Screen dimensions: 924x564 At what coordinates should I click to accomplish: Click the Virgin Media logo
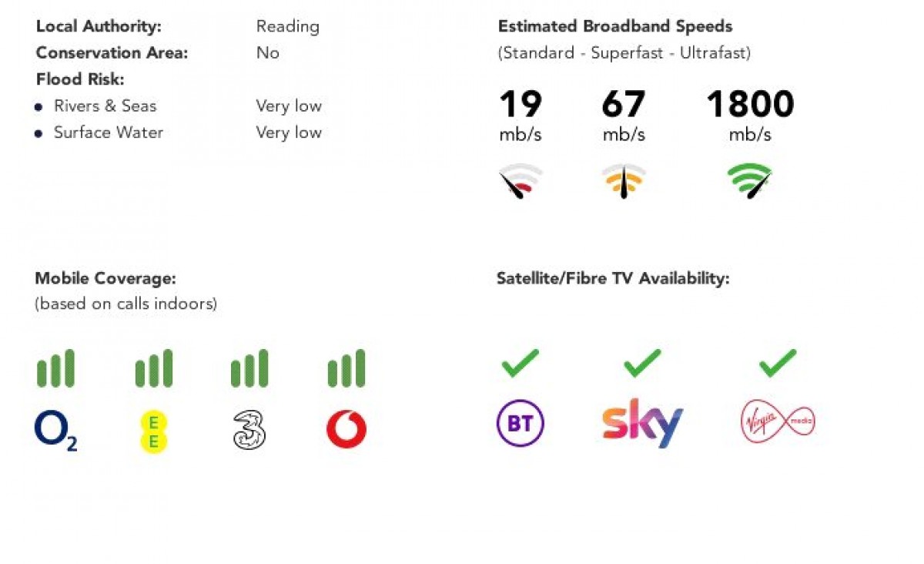click(x=778, y=422)
